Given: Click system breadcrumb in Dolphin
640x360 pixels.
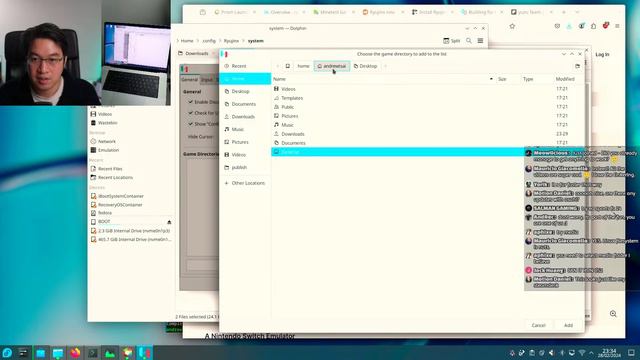Looking at the screenshot, I should click(256, 41).
